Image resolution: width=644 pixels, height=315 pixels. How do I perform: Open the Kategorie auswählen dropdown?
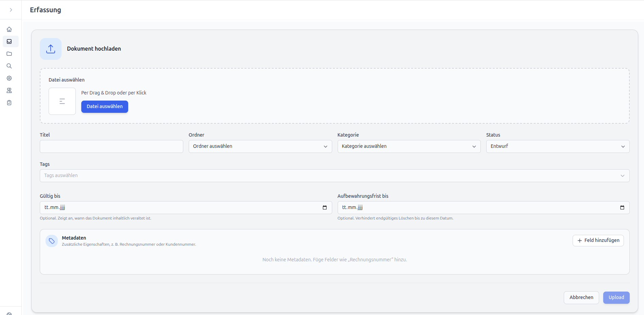(409, 146)
